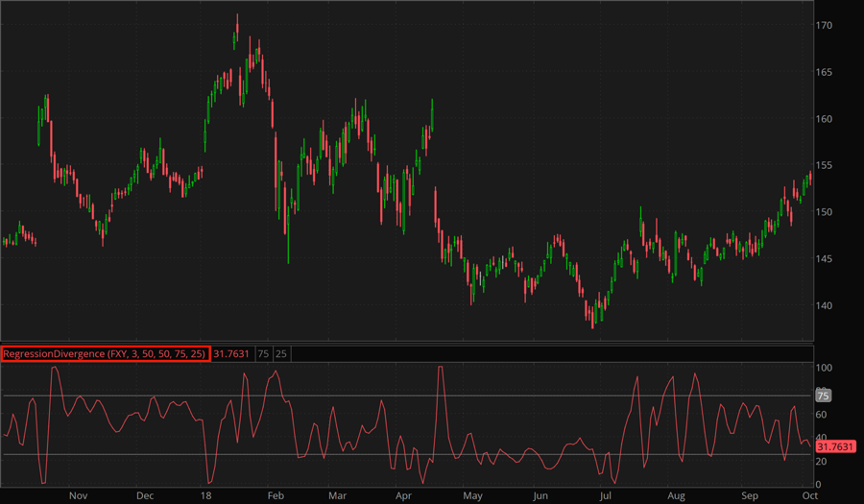Select the 75 overbought value in the study header

(x=263, y=353)
